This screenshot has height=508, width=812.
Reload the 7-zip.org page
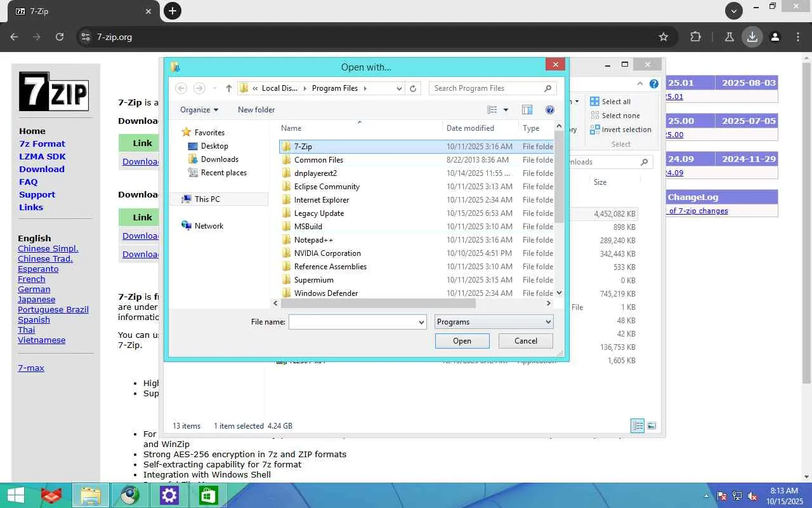[x=60, y=37]
